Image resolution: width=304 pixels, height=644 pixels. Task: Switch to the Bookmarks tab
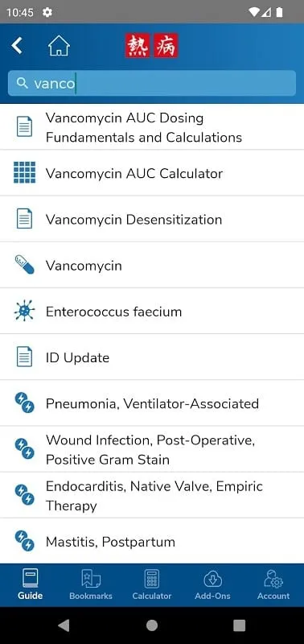(91, 585)
